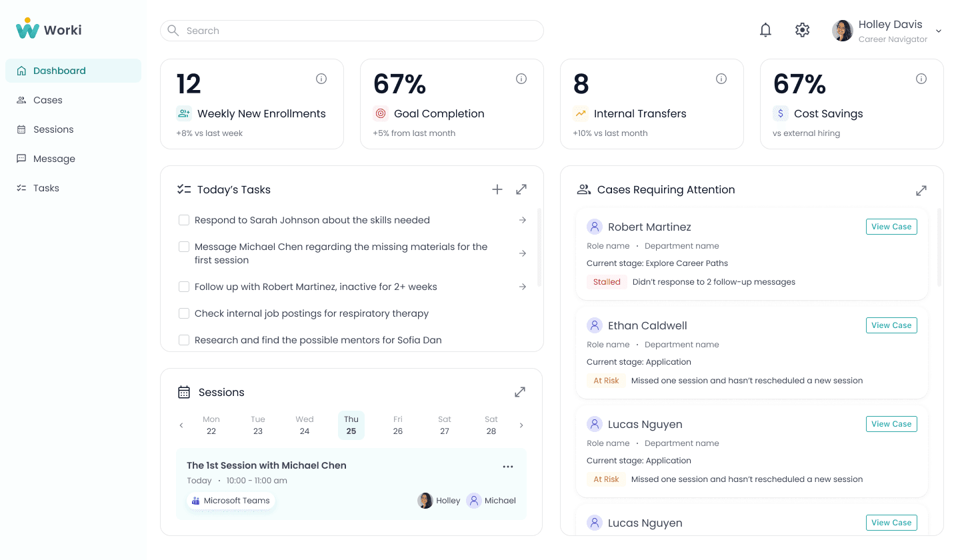
Task: Go to previous week in Sessions
Action: click(x=181, y=425)
